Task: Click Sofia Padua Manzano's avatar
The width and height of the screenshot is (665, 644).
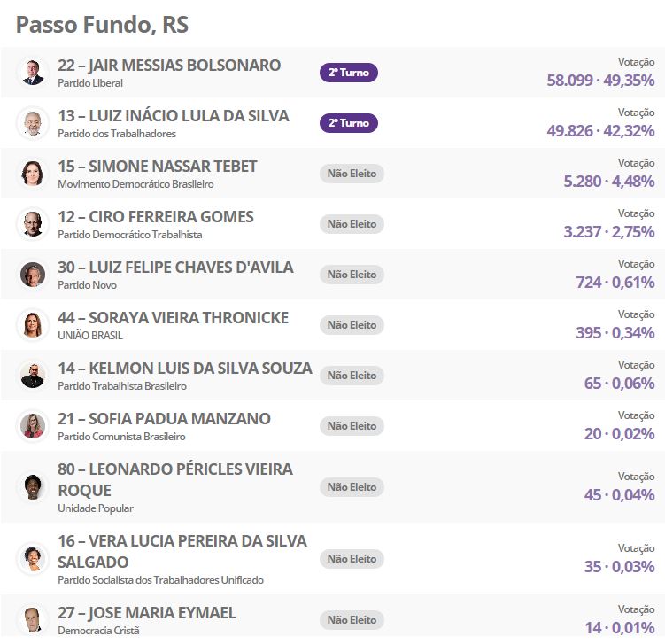Action: [33, 426]
